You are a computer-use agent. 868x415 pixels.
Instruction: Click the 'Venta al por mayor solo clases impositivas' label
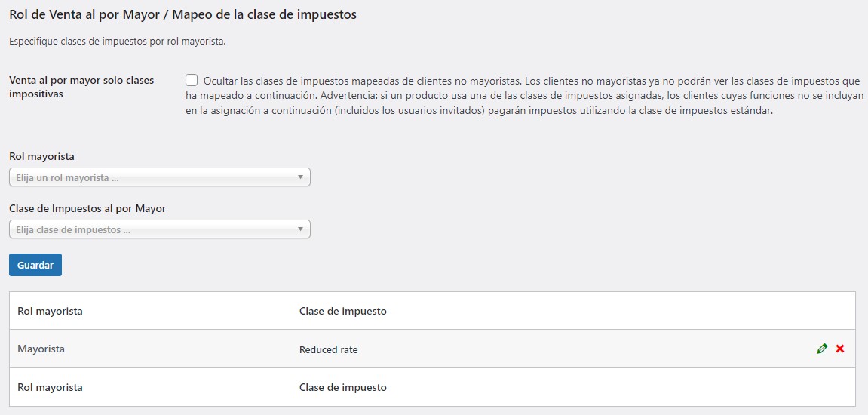coord(81,87)
